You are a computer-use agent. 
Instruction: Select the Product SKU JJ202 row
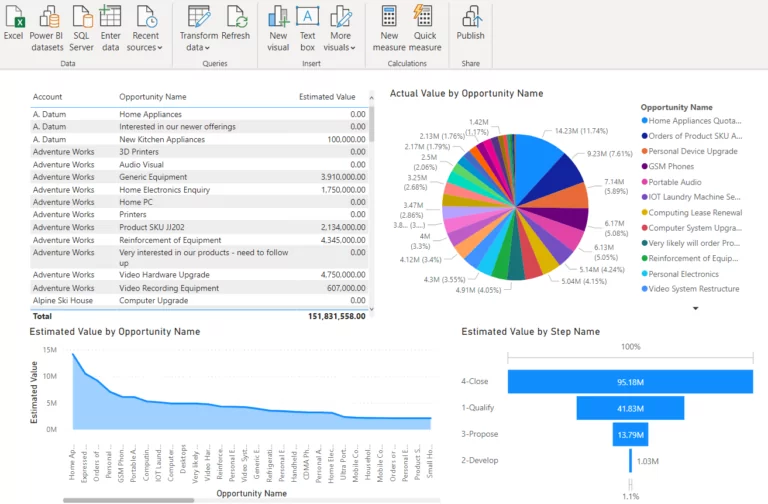(x=199, y=227)
